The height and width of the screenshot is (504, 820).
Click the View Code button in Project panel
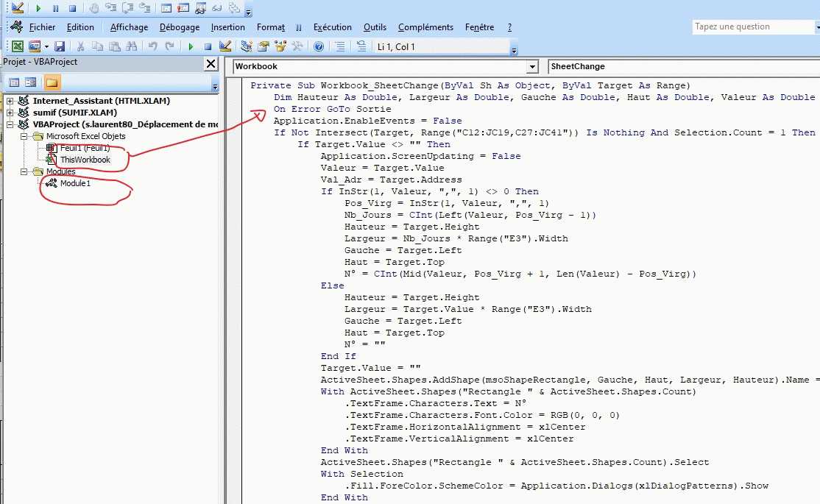point(13,82)
